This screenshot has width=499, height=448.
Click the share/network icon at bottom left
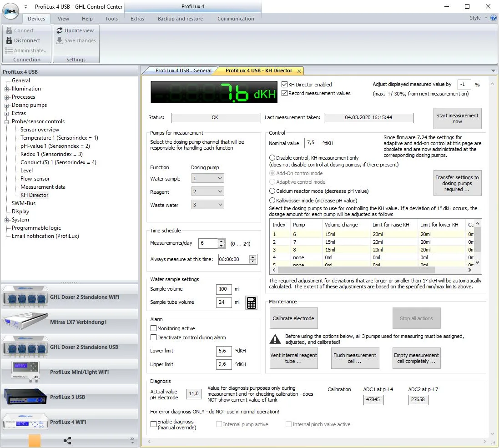tap(67, 441)
